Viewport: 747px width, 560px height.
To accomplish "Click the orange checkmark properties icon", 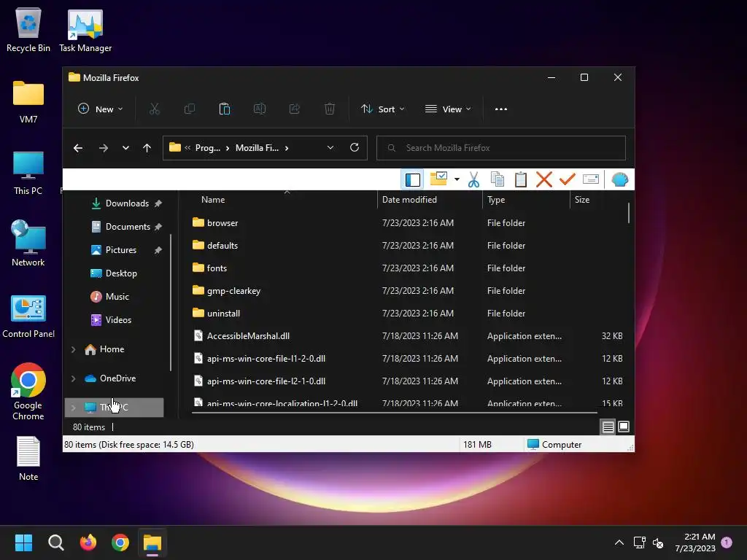I will tap(567, 179).
